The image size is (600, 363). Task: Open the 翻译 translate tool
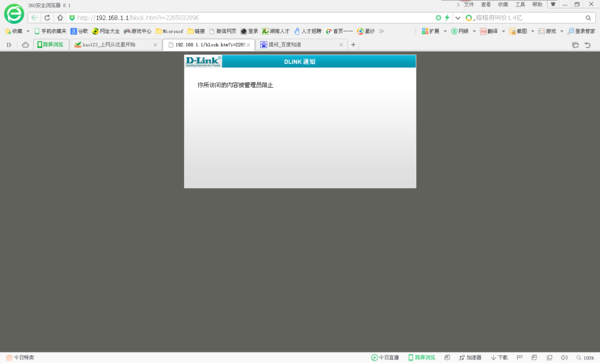pyautogui.click(x=489, y=31)
